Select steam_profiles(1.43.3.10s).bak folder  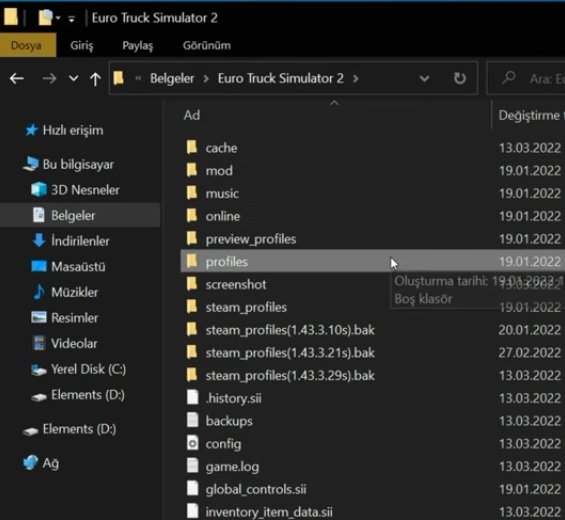(290, 330)
